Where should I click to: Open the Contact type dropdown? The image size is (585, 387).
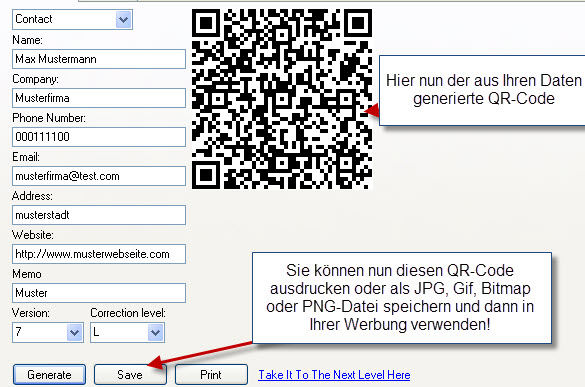click(x=72, y=19)
